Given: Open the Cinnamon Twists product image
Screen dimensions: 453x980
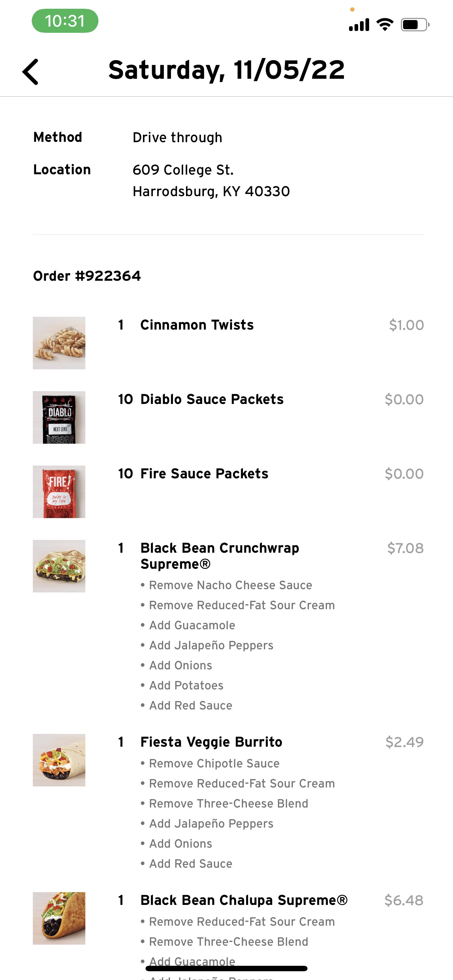Looking at the screenshot, I should (x=59, y=343).
